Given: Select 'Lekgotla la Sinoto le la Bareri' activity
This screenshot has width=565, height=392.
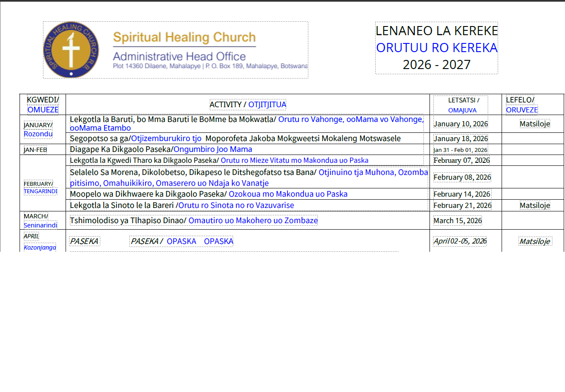Looking at the screenshot, I should coord(182,205).
